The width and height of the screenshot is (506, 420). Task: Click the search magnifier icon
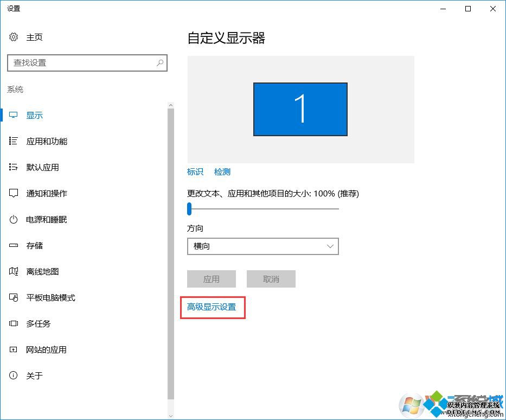point(160,62)
